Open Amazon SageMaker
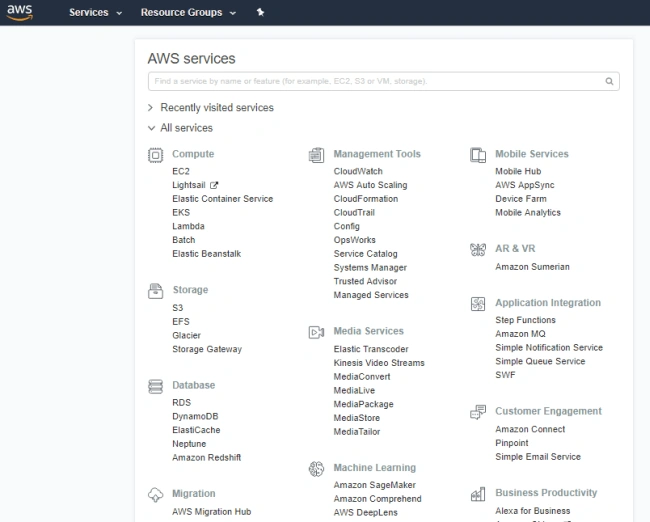This screenshot has width=650, height=522. [x=375, y=485]
